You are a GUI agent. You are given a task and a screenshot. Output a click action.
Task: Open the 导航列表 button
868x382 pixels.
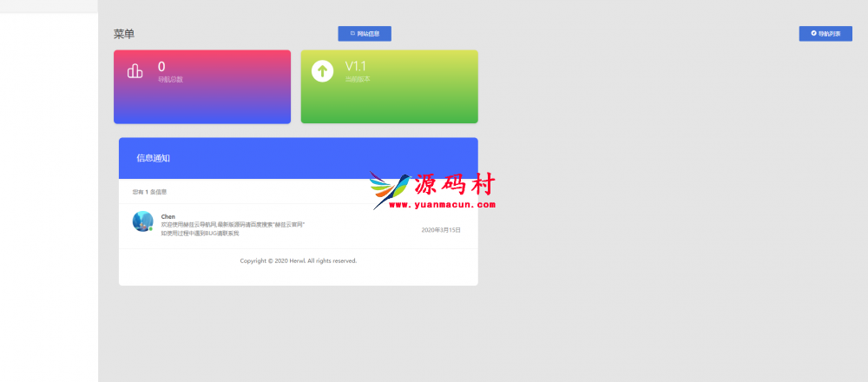825,34
